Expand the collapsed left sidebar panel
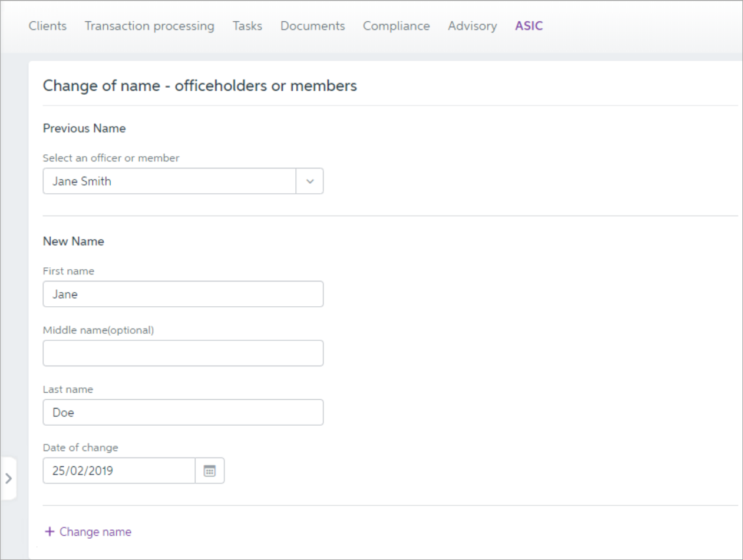The width and height of the screenshot is (743, 560). click(8, 478)
